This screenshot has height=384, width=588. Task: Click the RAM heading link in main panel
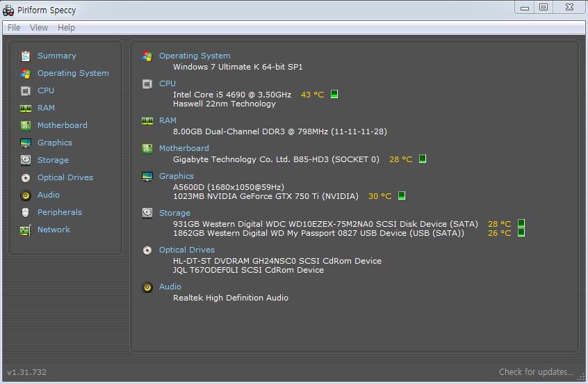(x=168, y=120)
